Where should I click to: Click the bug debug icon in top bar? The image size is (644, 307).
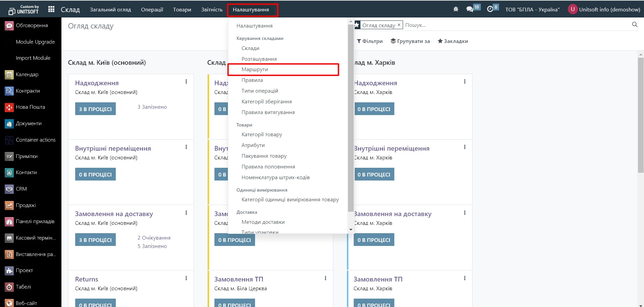[x=456, y=9]
